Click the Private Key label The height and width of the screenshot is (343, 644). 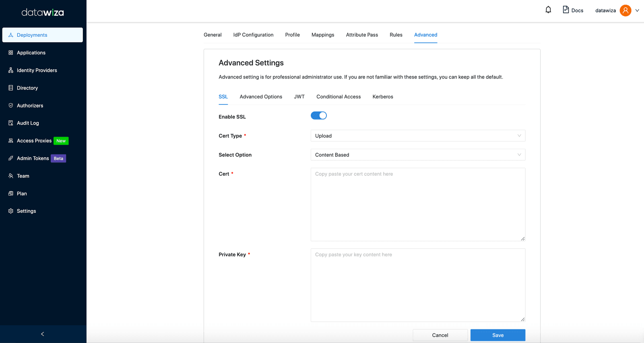coord(232,255)
